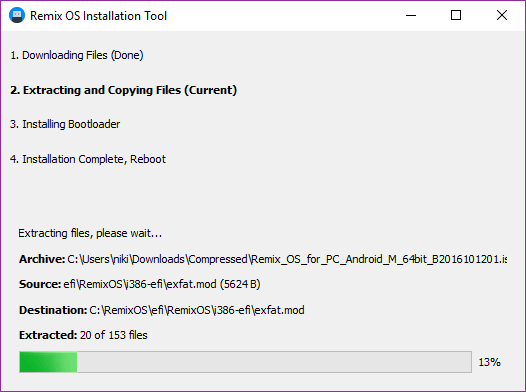Image resolution: width=526 pixels, height=392 pixels.
Task: Click the Source file exfat.mod path
Action: (162, 284)
